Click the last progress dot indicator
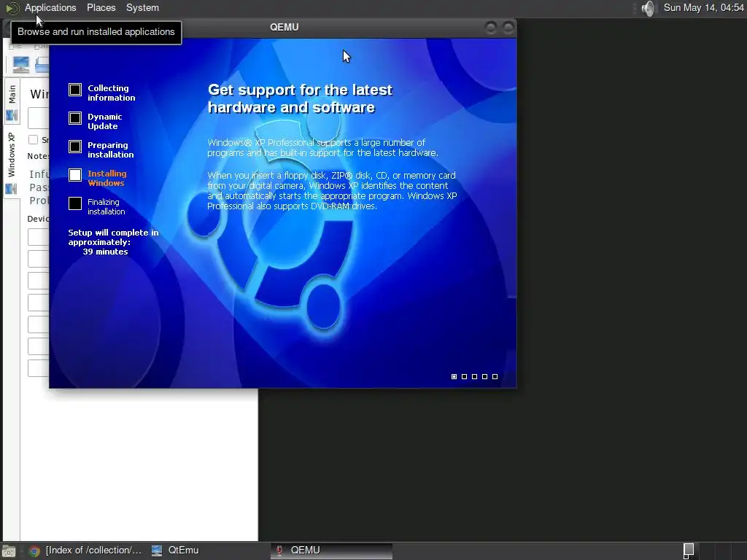The height and width of the screenshot is (560, 747). click(495, 377)
